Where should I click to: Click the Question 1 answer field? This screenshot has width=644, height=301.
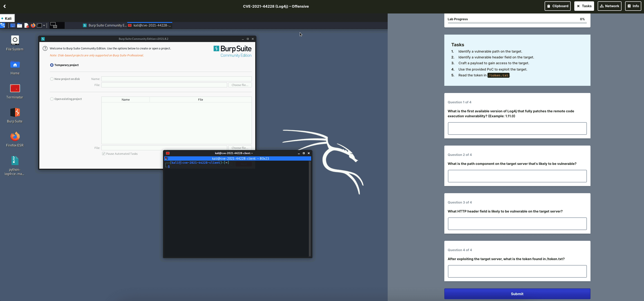517,128
